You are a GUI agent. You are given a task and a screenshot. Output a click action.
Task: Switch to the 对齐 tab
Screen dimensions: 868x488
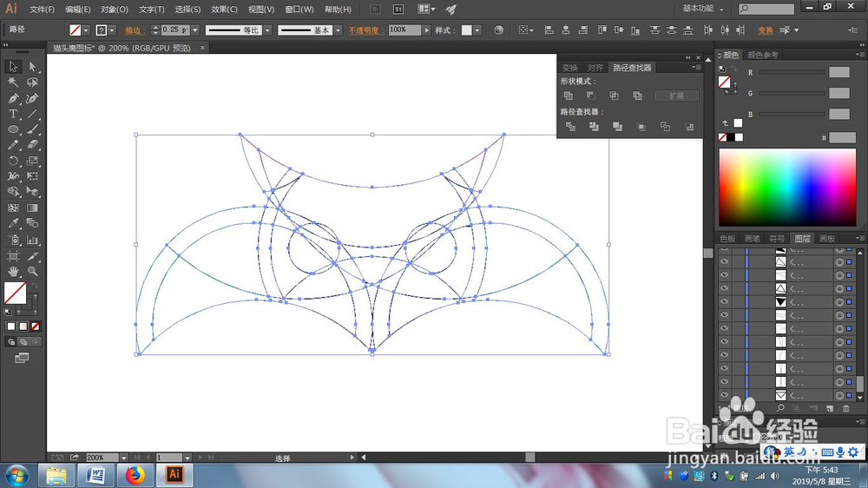pyautogui.click(x=595, y=68)
